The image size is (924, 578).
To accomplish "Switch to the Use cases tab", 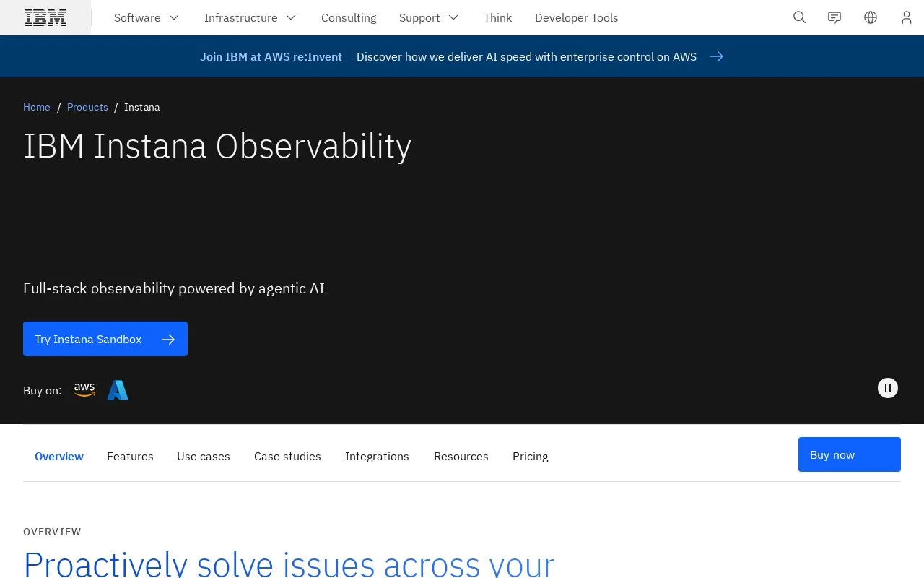I will [x=204, y=456].
